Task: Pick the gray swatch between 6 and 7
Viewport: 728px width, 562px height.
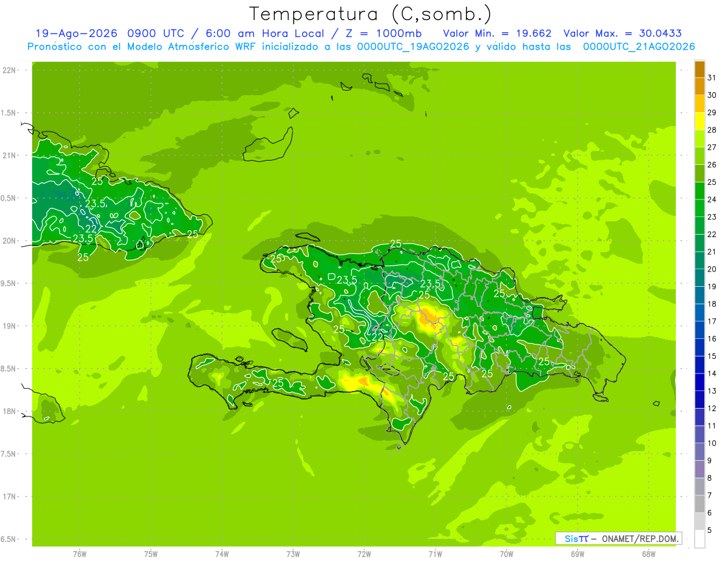Action: coord(699,504)
